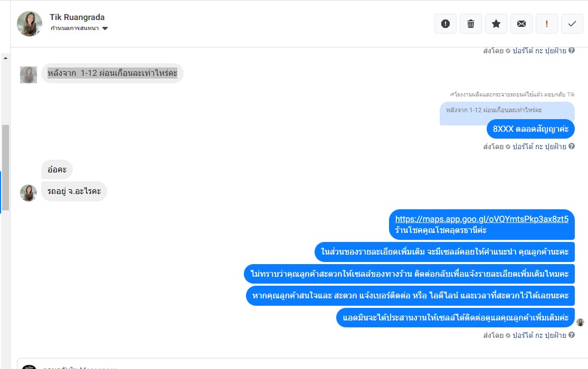This screenshot has width=588, height=369.
Task: Mark conversation done with the checkmark button
Action: (x=572, y=24)
